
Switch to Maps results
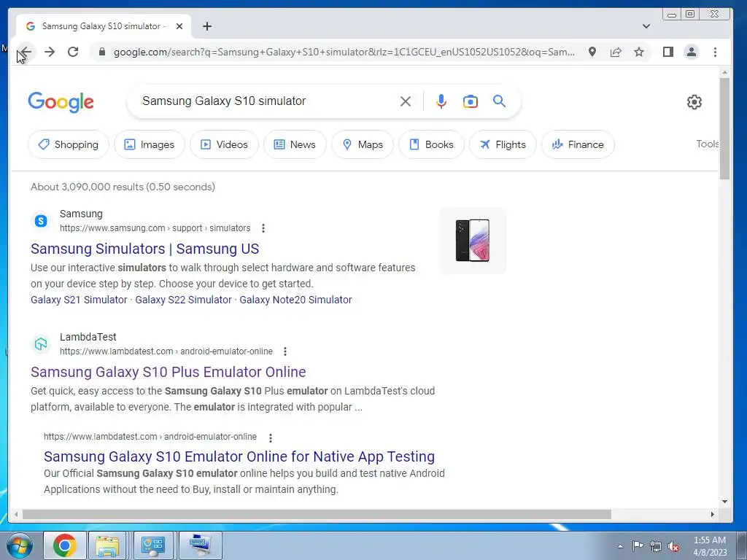coord(363,144)
